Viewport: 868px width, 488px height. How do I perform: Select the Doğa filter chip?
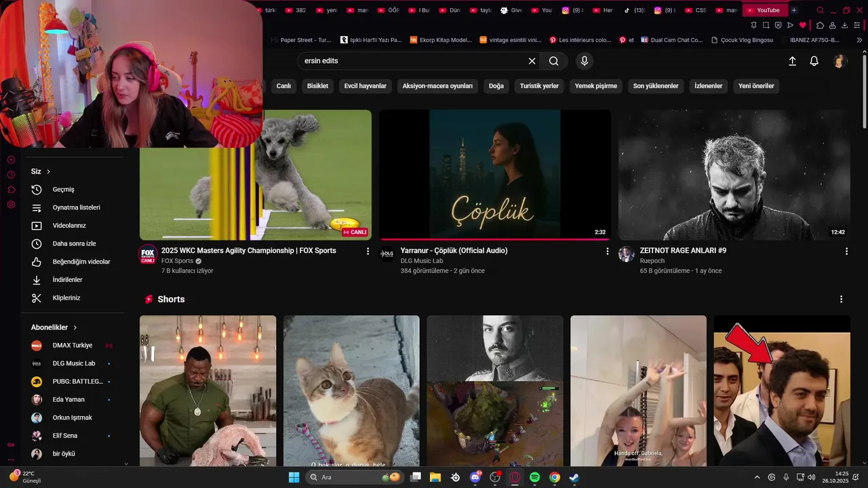[496, 86]
